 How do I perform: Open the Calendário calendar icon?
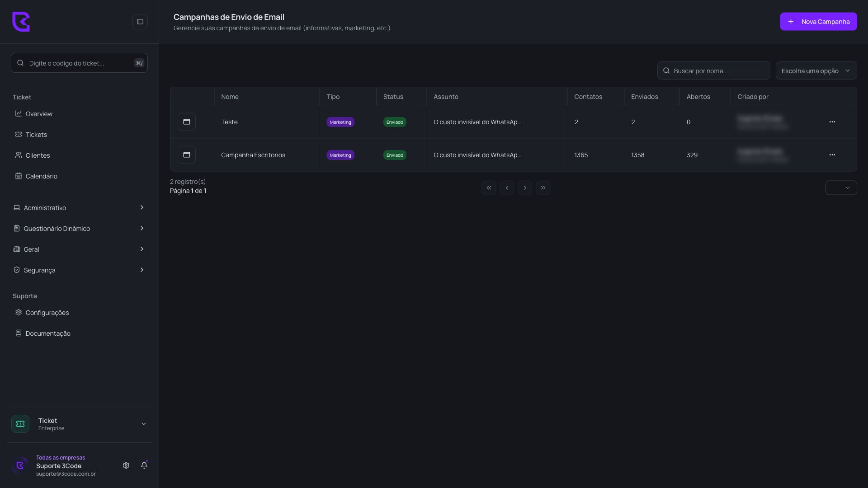coord(19,176)
